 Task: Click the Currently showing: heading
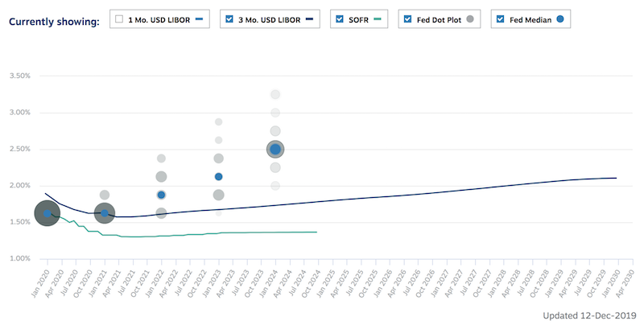[x=54, y=22]
